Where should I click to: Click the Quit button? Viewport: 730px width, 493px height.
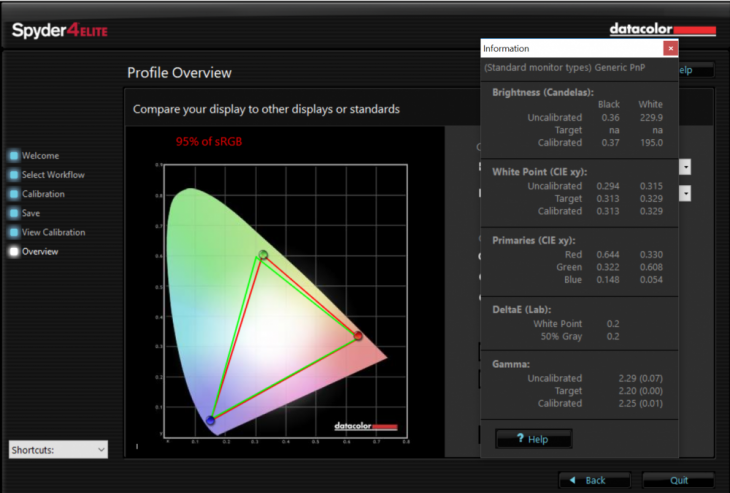click(x=678, y=480)
